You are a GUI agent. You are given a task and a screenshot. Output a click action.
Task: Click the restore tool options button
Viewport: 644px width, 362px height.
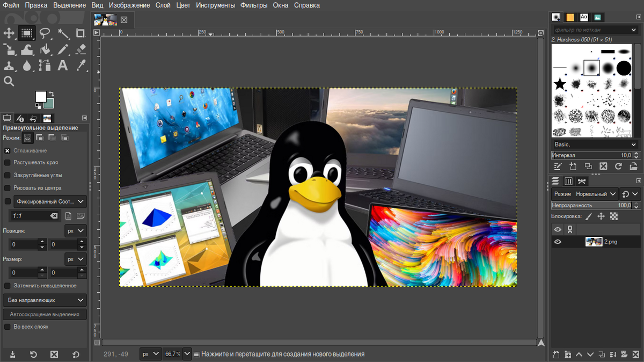[33, 354]
